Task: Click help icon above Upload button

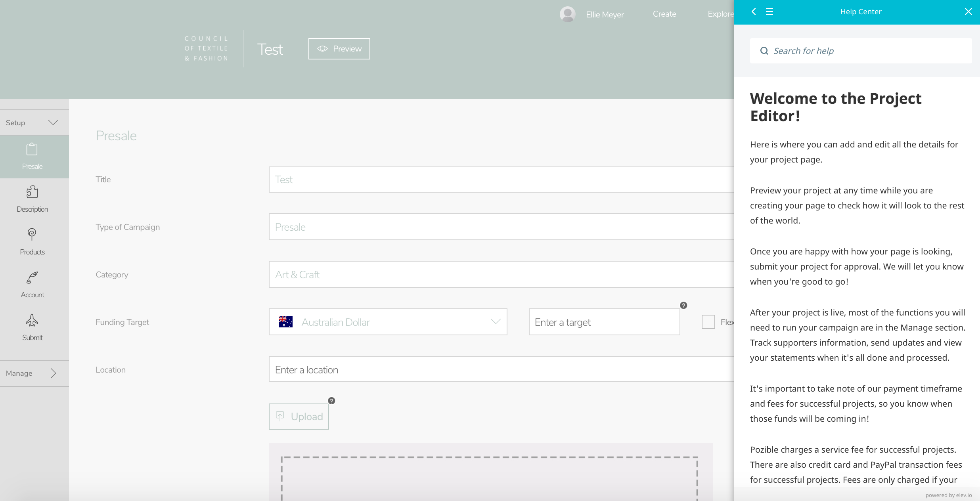Action: pos(331,401)
